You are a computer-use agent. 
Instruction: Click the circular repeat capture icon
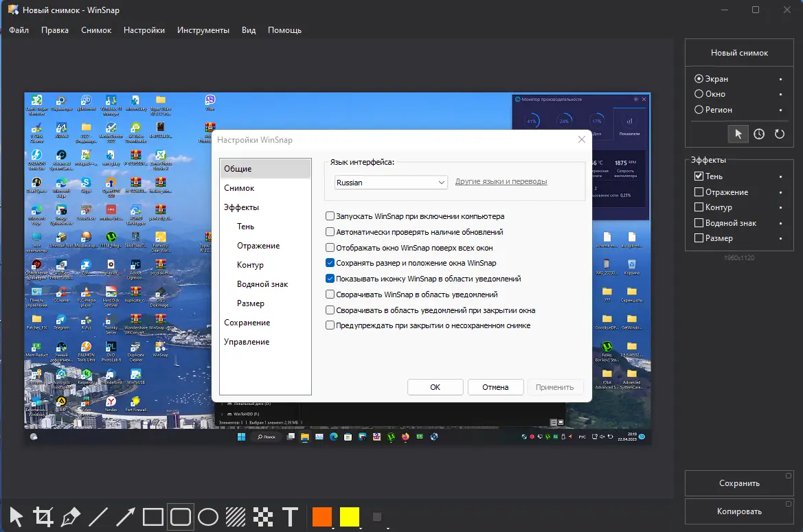(780, 134)
